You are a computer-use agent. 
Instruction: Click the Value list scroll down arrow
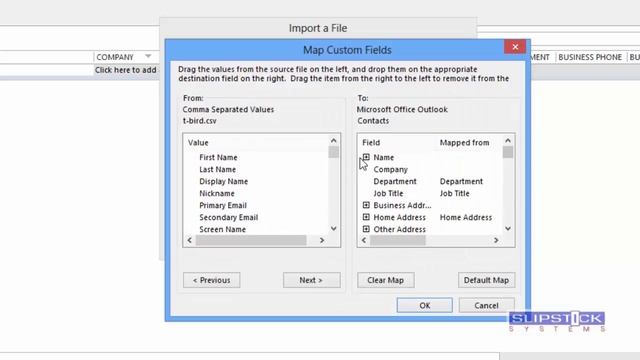click(333, 229)
